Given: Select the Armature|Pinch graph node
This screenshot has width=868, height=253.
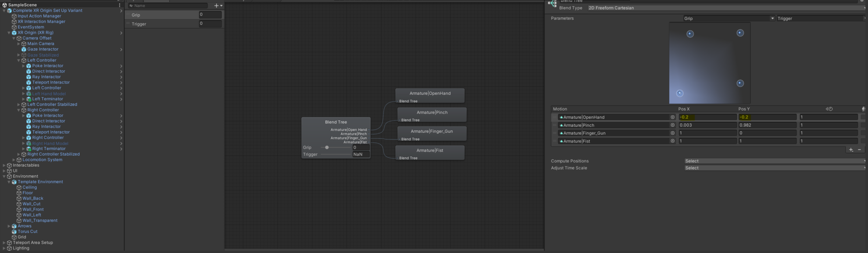Looking at the screenshot, I should (432, 114).
